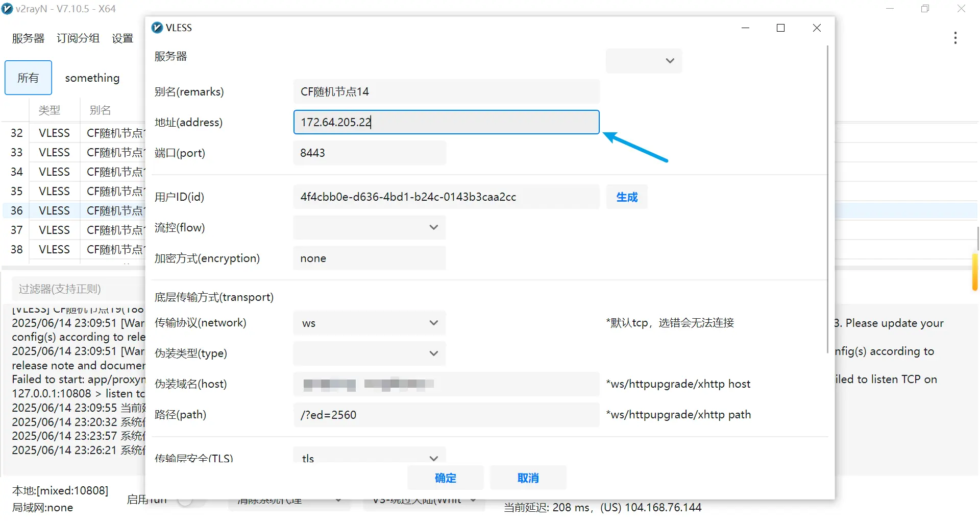Select server row 32 VLESS
980x521 pixels.
[x=74, y=133]
